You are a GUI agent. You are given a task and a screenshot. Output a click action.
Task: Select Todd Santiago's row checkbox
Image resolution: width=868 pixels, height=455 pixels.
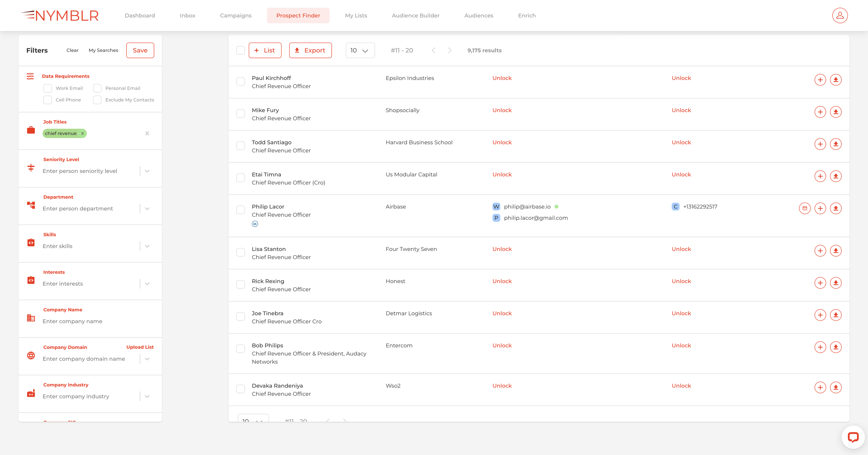pyautogui.click(x=240, y=146)
